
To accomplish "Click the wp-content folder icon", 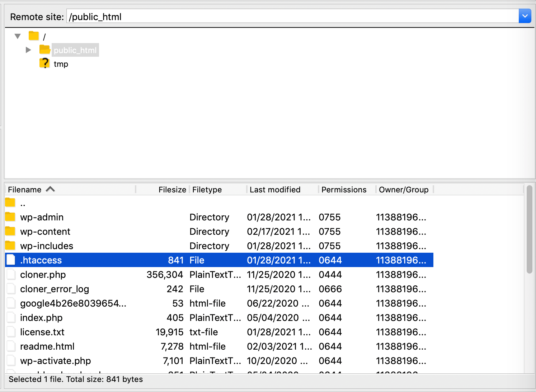I will pyautogui.click(x=10, y=231).
